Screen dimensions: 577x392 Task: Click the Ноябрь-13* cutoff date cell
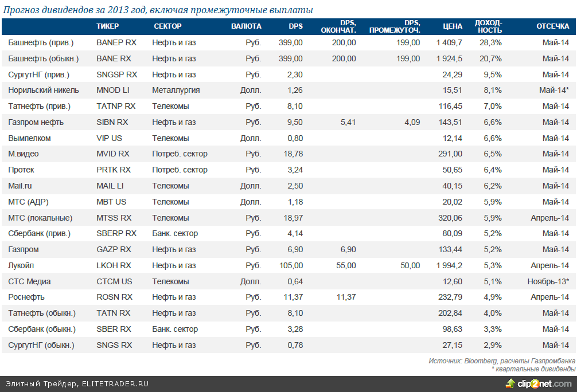click(x=548, y=282)
